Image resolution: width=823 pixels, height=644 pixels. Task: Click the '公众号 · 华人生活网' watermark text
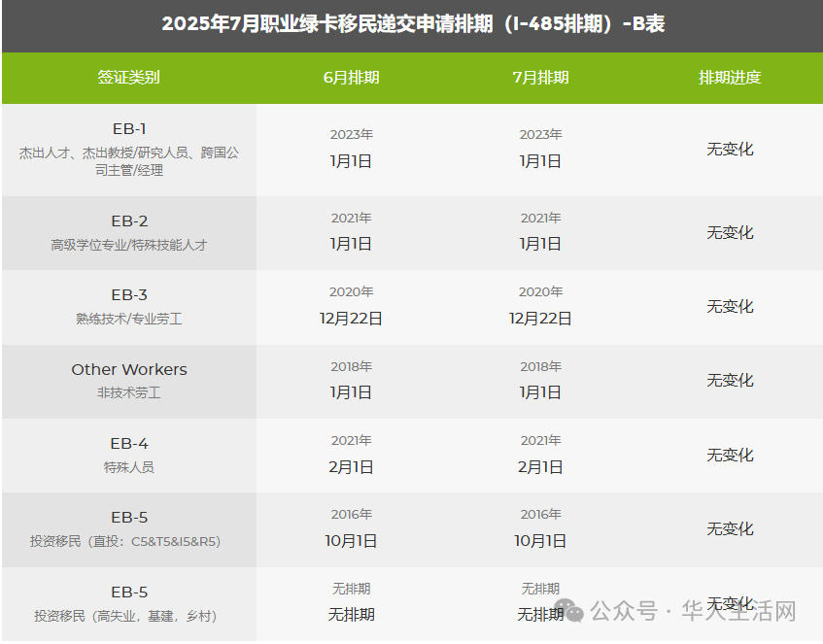tap(694, 611)
